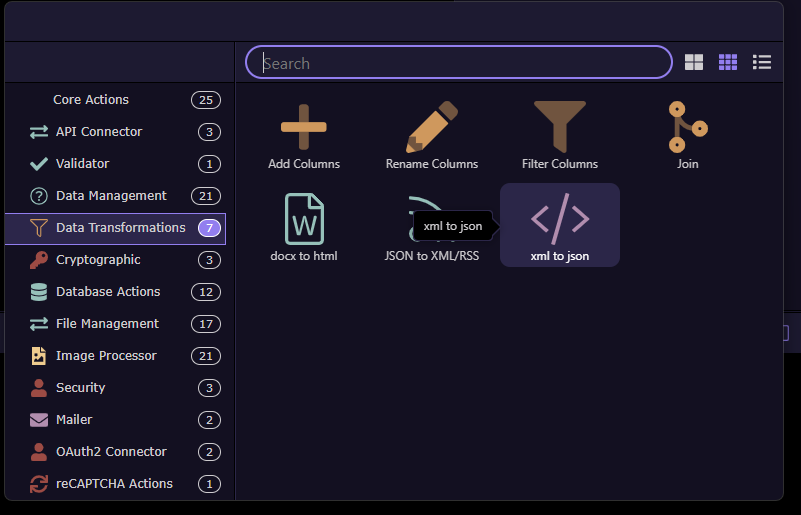Open the API Connector category
The image size is (801, 515).
click(115, 132)
